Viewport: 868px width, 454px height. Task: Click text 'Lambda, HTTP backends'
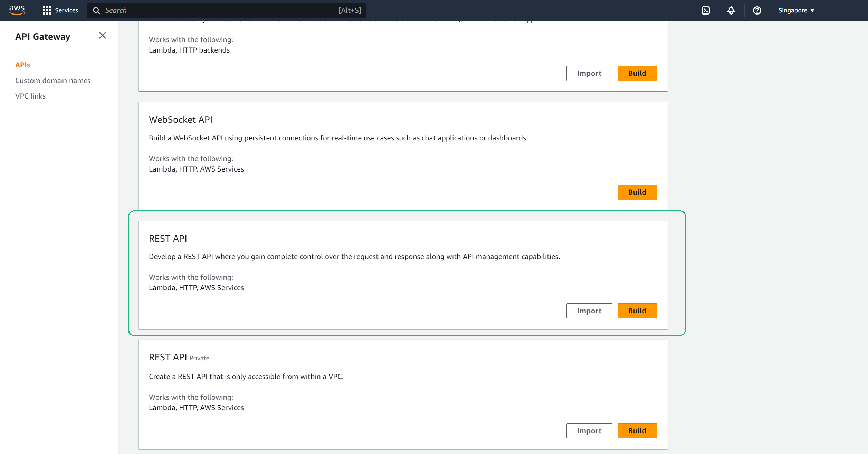pyautogui.click(x=189, y=50)
